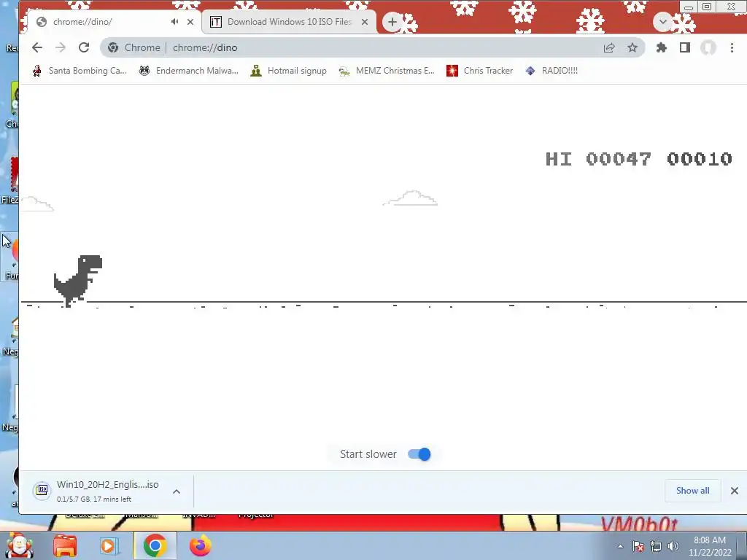Click the Chrome taskbar icon
Image resolution: width=747 pixels, height=560 pixels.
coord(155,545)
